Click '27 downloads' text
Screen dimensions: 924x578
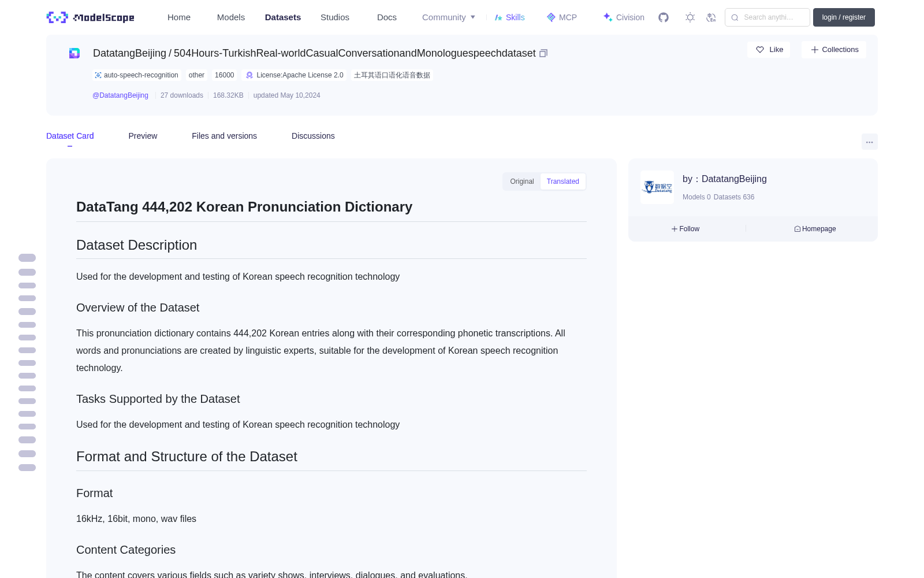pyautogui.click(x=182, y=95)
